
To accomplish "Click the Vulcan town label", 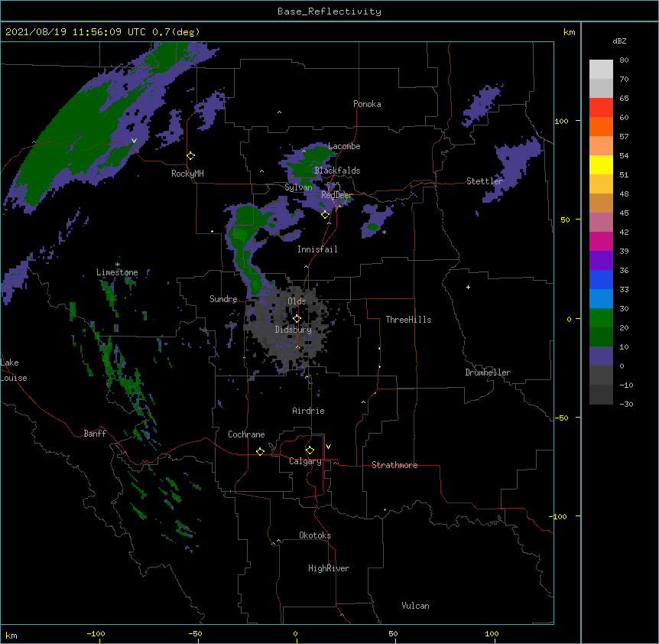I will click(x=415, y=606).
